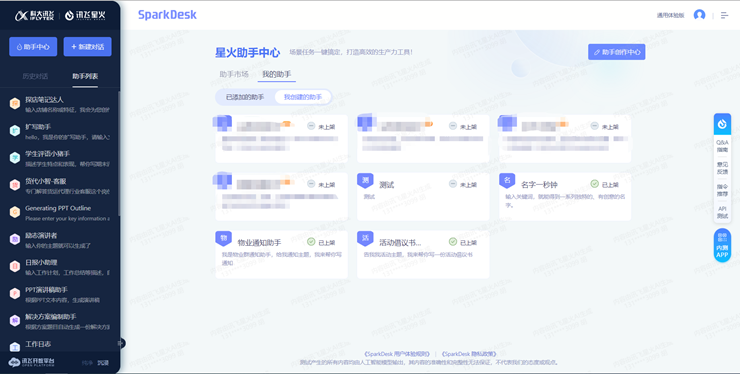
Task: Open the 探店笔记达人 assistant title
Action: coord(44,100)
